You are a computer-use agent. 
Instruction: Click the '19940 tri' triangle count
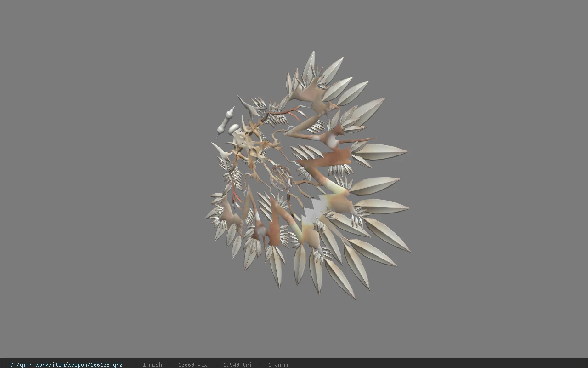[x=237, y=365]
